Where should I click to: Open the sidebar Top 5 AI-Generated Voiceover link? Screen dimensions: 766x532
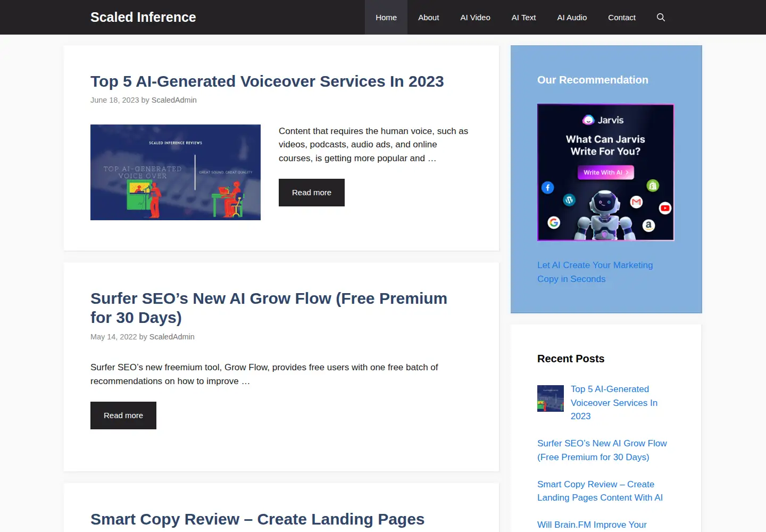tap(614, 403)
